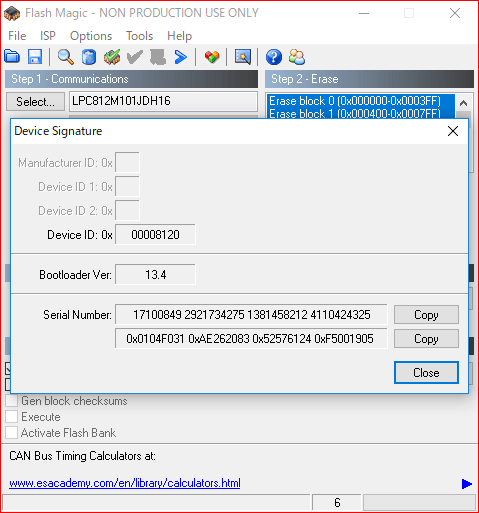Open the ISP menu
479x513 pixels.
pyautogui.click(x=48, y=36)
